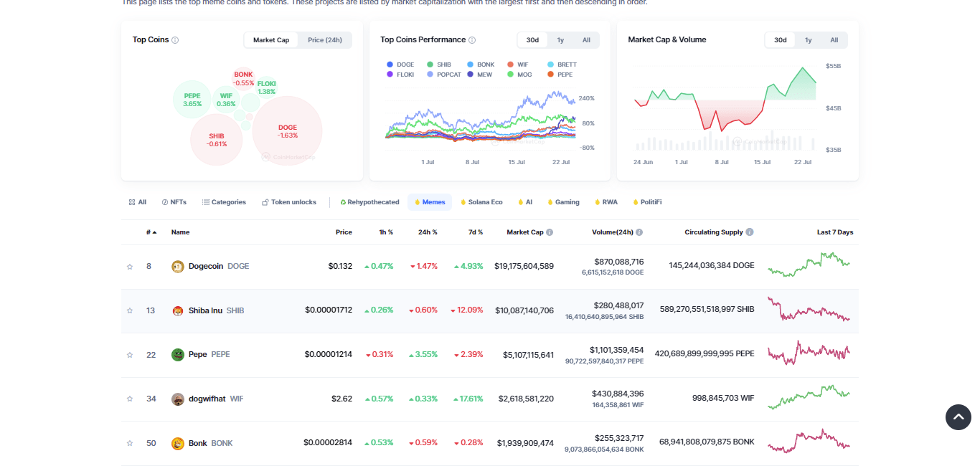Click the Top Coins Performance info icon
980x471 pixels.
[472, 40]
